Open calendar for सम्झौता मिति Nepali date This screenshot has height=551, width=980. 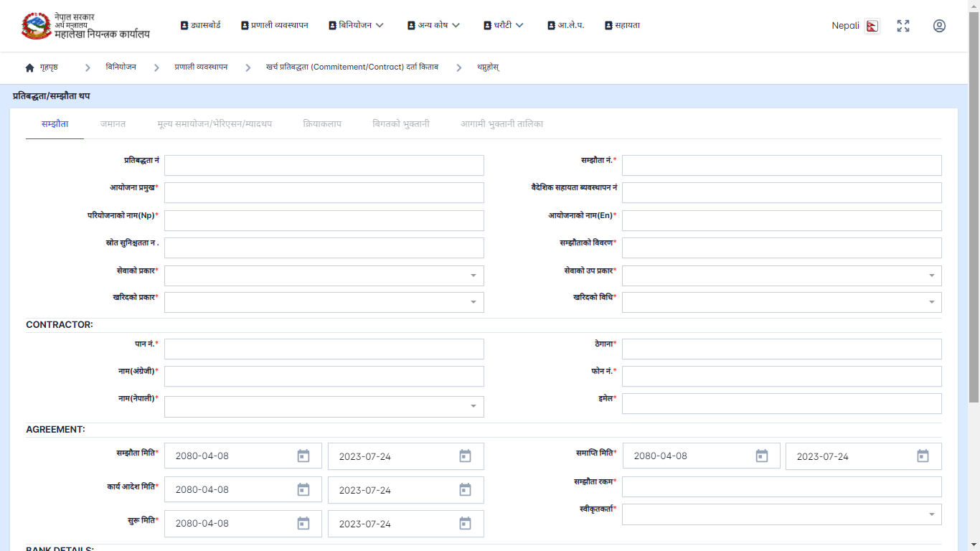tap(303, 456)
